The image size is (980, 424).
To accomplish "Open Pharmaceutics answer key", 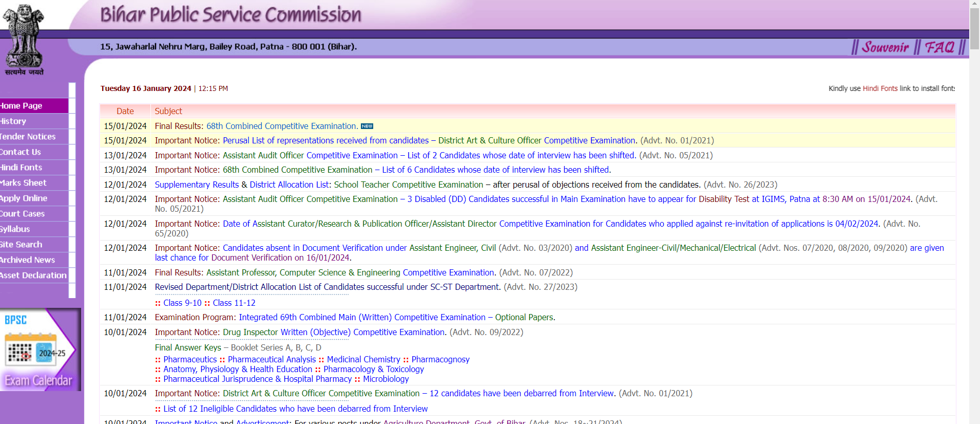I will point(190,359).
